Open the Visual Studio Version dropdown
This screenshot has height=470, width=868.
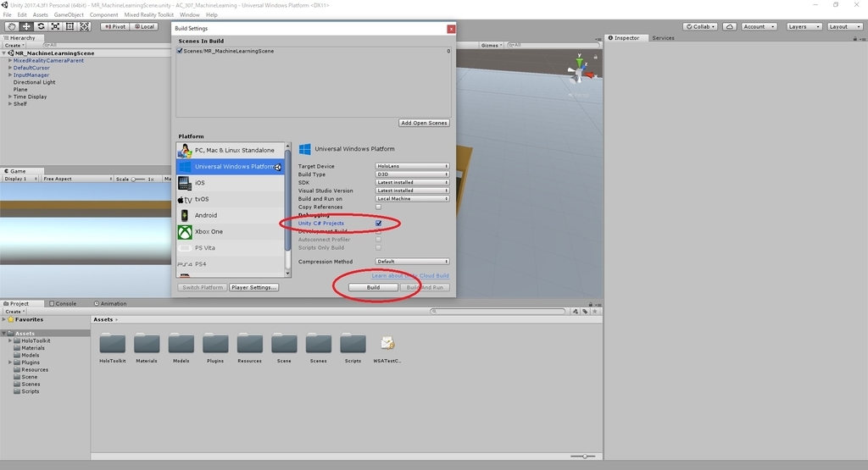413,191
